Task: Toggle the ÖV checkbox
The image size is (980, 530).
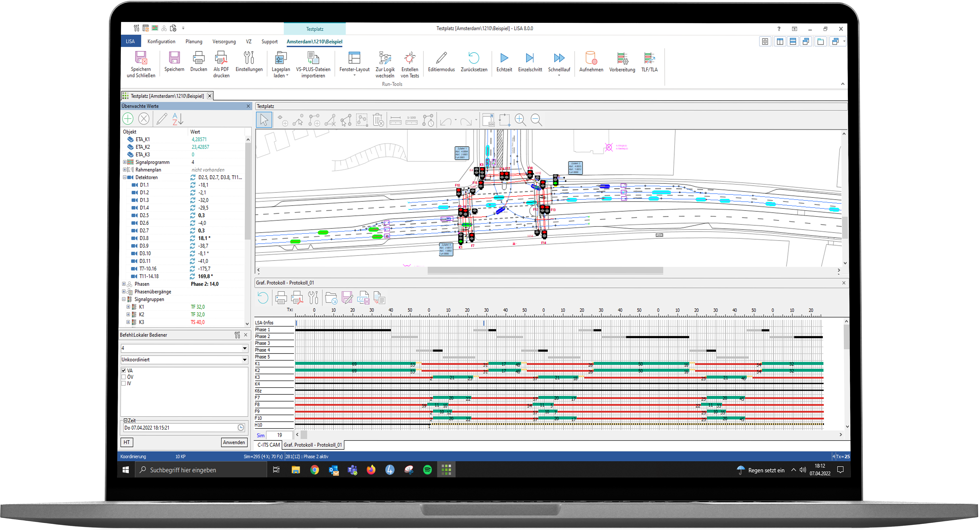Action: 124,377
